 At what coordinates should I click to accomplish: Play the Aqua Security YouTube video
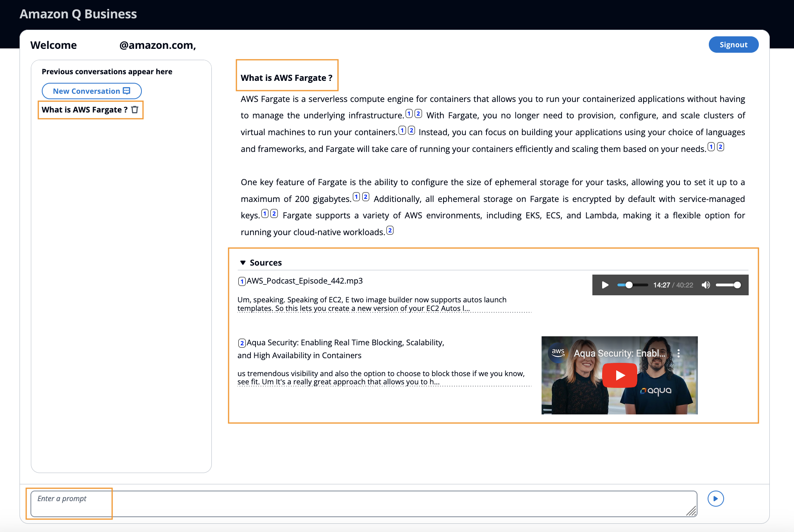[x=619, y=375]
